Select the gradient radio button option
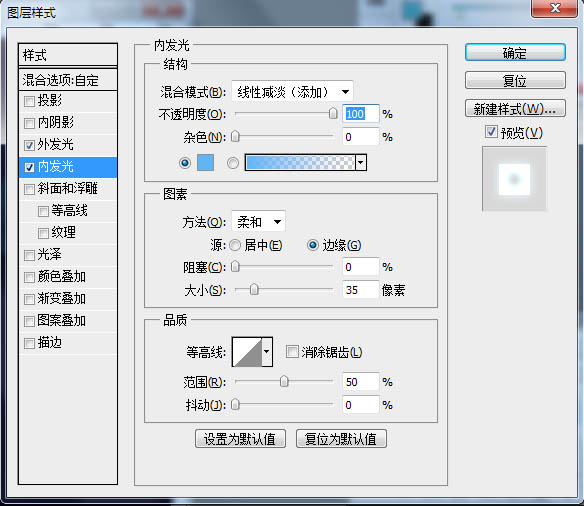The height and width of the screenshot is (506, 584). (233, 163)
